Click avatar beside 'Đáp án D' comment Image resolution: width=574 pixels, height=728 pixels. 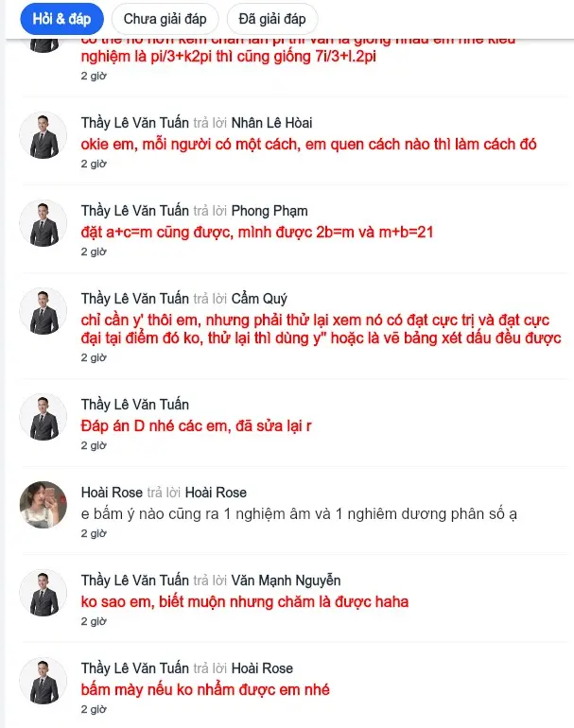[x=43, y=417]
